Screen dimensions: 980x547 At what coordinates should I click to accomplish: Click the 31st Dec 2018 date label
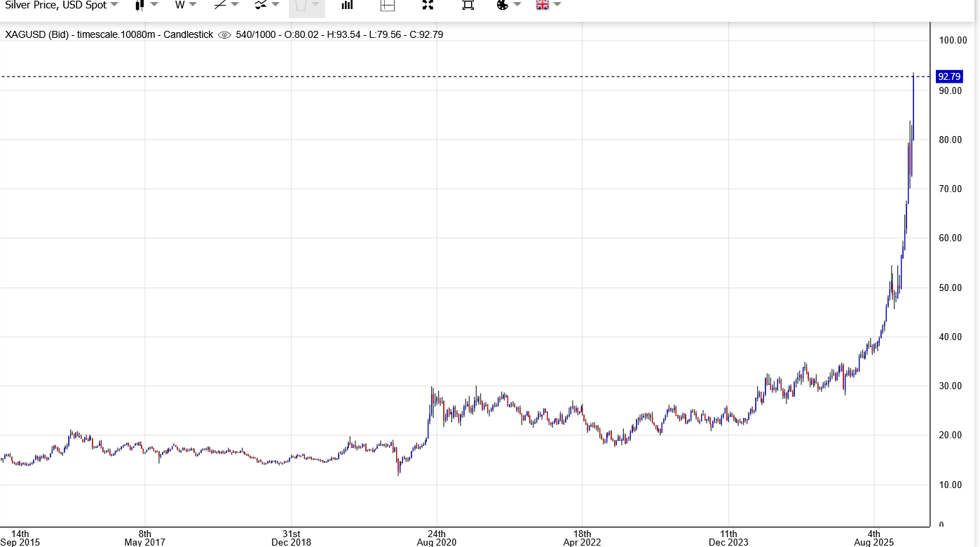(291, 537)
